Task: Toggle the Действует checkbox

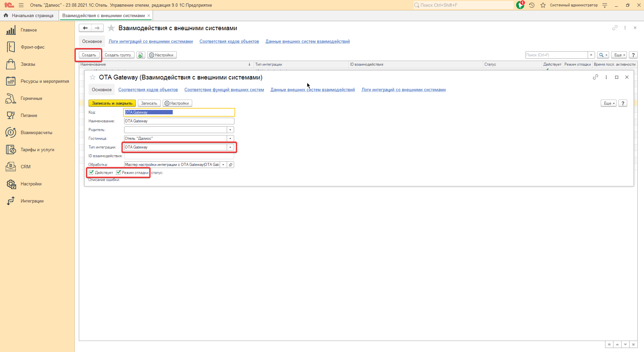Action: 91,172
